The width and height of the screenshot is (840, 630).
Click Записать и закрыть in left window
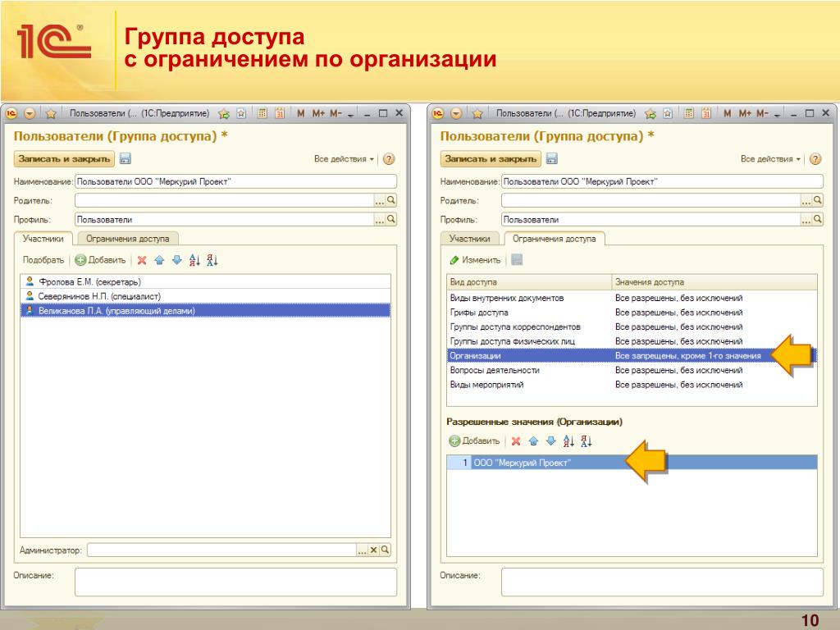coord(64,158)
